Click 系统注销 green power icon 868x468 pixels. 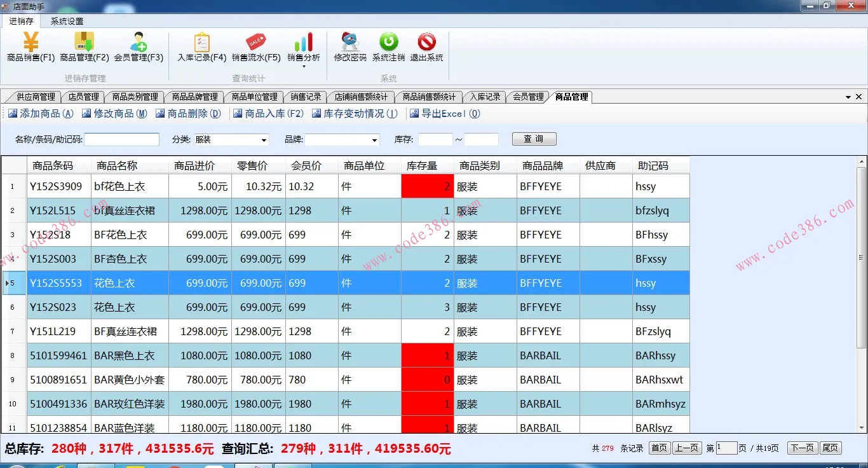tap(388, 43)
